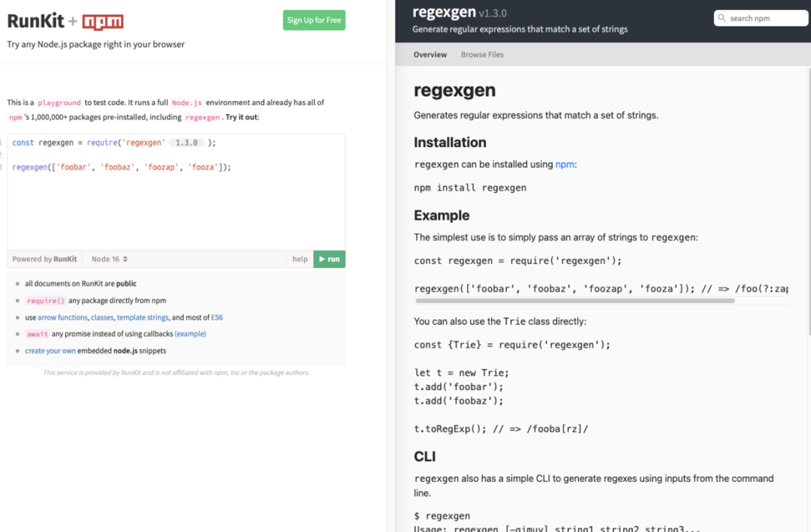811x532 pixels.
Task: Open the template strings link
Action: [143, 317]
